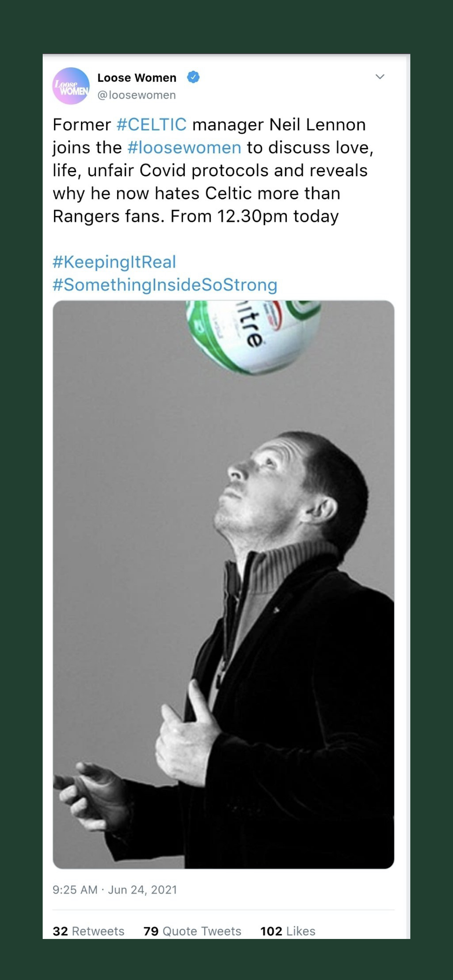The height and width of the screenshot is (980, 453).
Task: Open the #KeepingItReal hashtag
Action: [x=114, y=262]
